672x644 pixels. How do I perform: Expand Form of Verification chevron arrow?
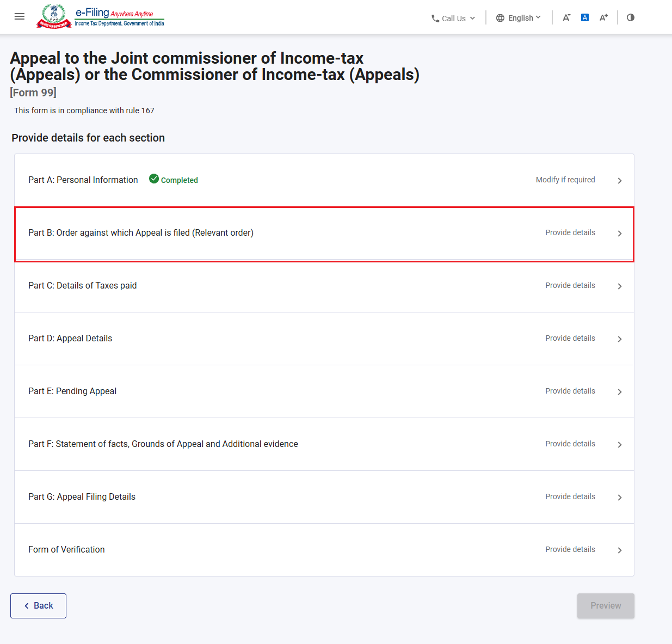(x=620, y=550)
